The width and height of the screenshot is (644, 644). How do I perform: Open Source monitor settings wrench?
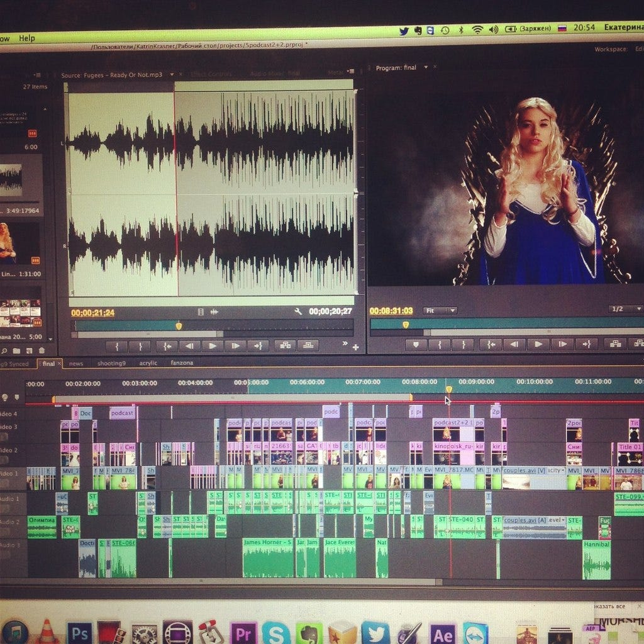coord(299,312)
